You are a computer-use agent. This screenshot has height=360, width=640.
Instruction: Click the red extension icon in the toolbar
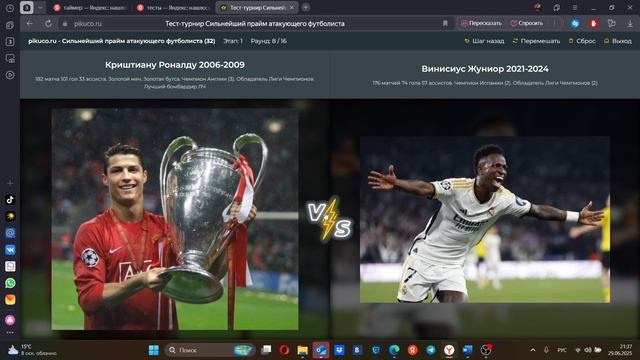[593, 24]
